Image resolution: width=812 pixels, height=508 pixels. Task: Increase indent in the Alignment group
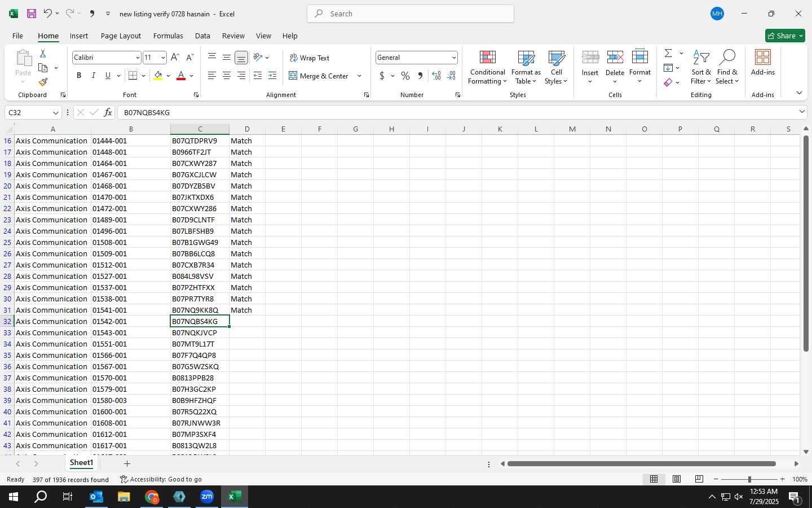pyautogui.click(x=272, y=76)
